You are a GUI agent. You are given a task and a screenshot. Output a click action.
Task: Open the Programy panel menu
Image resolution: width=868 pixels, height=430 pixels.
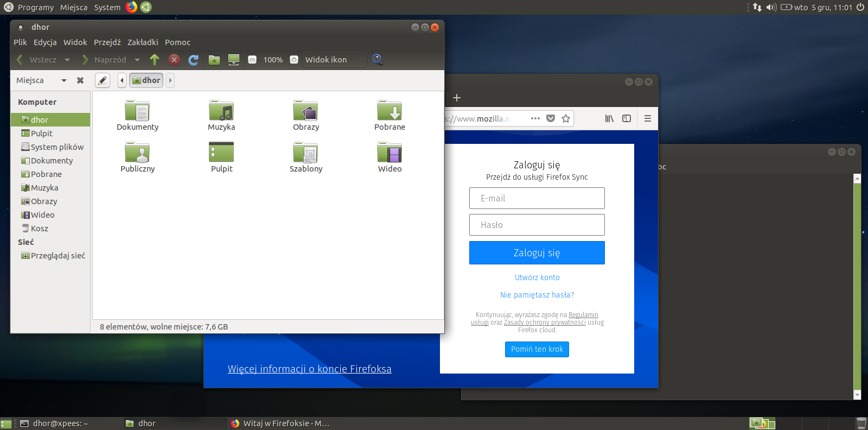pos(36,8)
